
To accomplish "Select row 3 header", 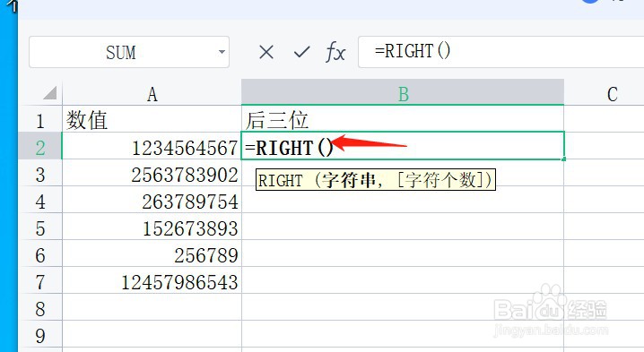I will pos(40,173).
